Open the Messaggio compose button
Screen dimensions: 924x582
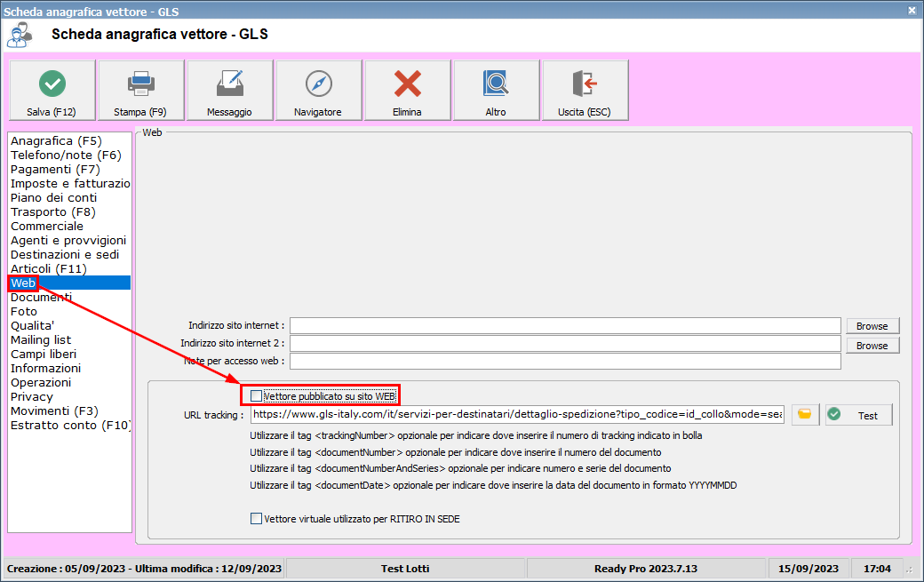230,90
